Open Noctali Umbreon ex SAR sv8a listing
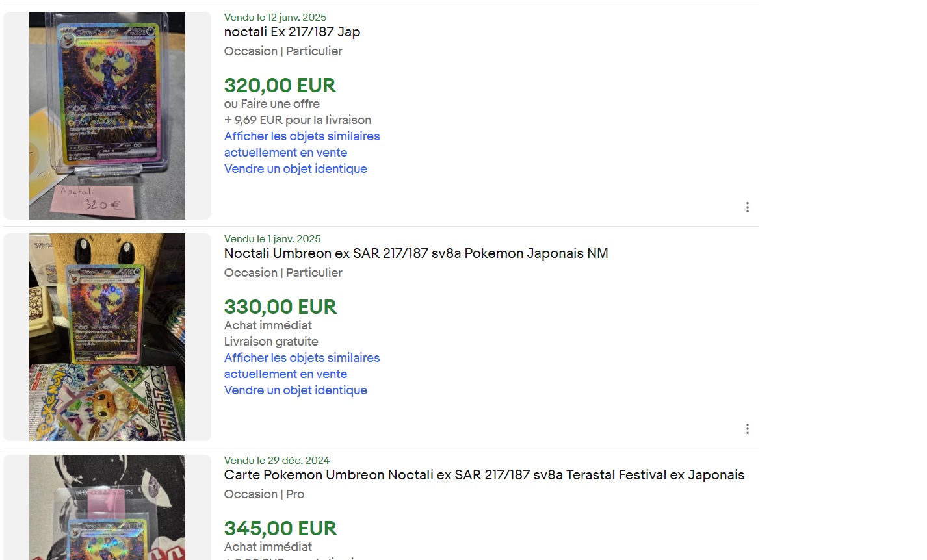Screen dimensions: 927x560 (x=416, y=253)
